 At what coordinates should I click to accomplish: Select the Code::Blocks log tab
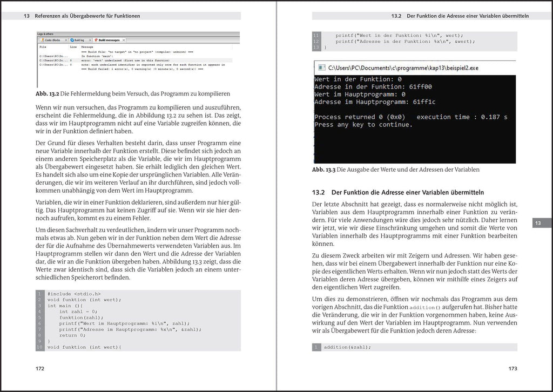click(53, 40)
